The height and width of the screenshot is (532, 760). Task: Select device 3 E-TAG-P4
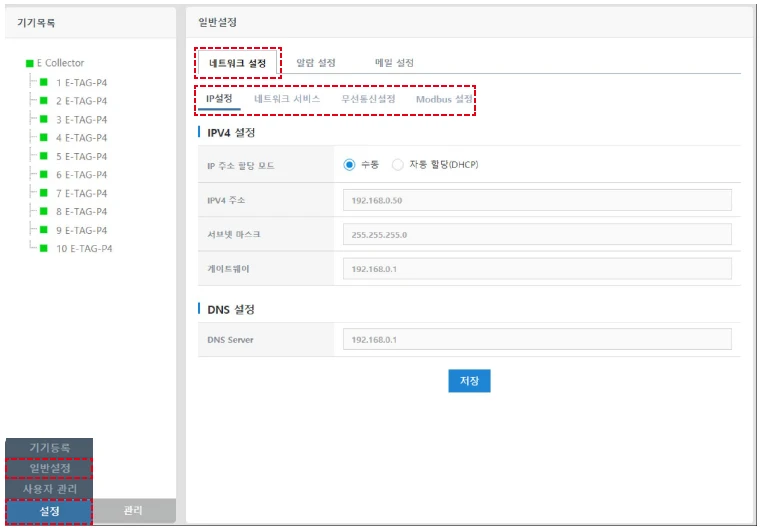81,120
